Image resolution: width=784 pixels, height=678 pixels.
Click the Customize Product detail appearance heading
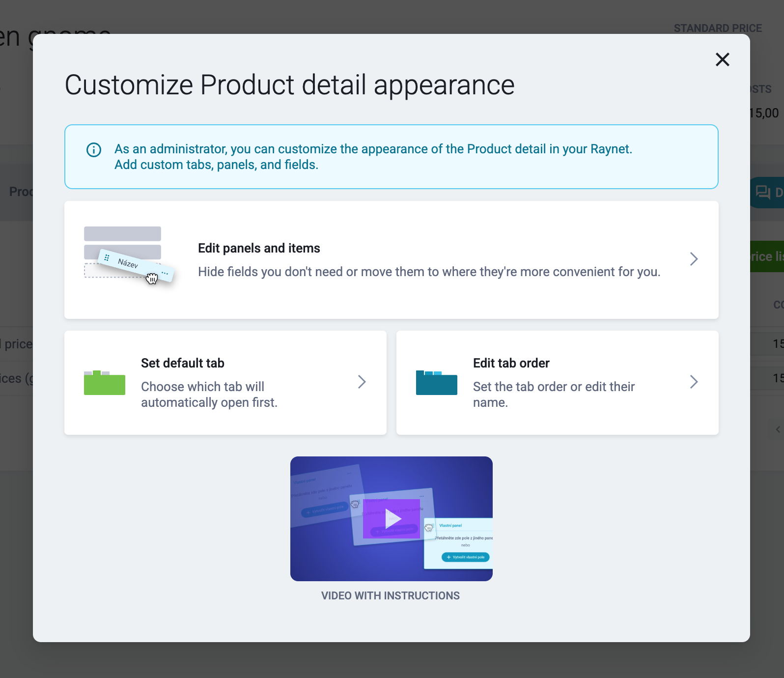290,85
